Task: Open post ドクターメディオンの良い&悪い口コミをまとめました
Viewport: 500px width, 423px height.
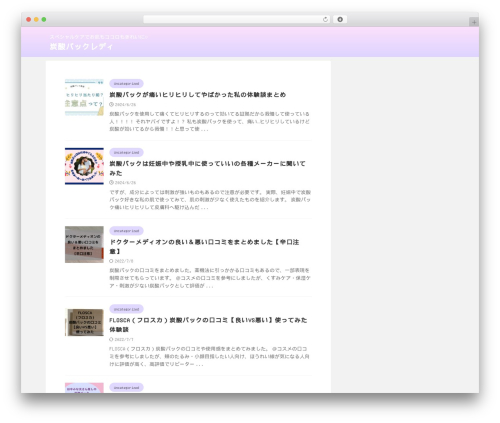Action: click(x=204, y=247)
